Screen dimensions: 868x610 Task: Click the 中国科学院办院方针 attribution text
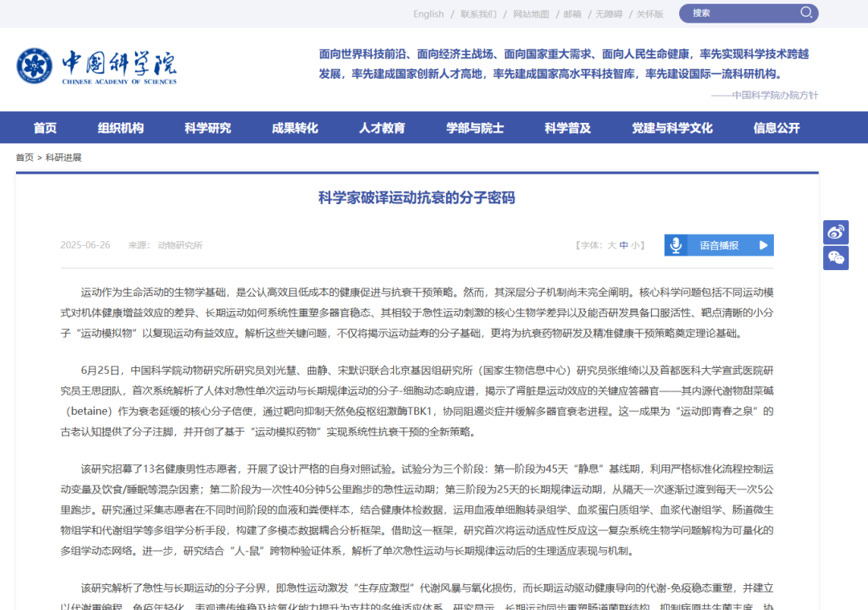[x=775, y=95]
